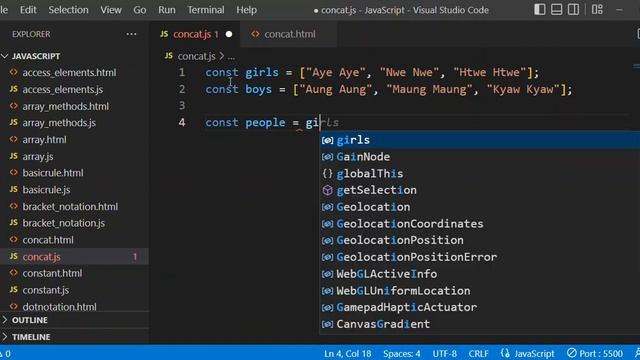Open the Go menu

(140, 10)
